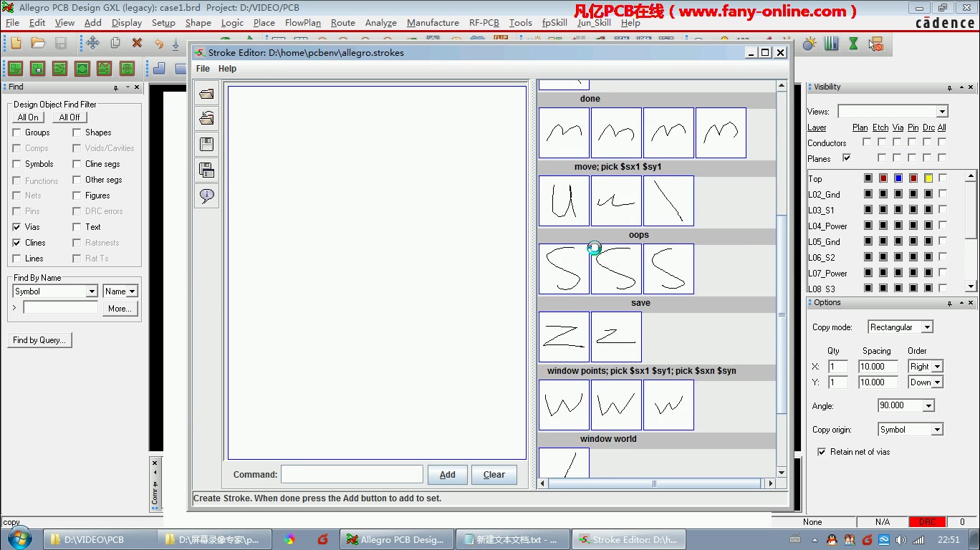Screen dimensions: 980x550
Task: Pin the Visibility panel using pushpin icon
Action: point(950,87)
